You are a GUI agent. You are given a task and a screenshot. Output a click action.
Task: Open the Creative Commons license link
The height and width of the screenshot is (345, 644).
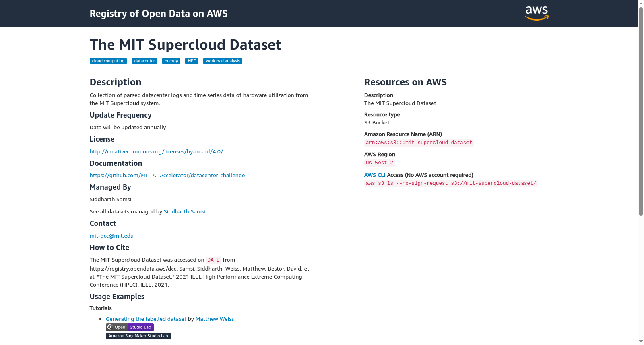click(x=156, y=151)
